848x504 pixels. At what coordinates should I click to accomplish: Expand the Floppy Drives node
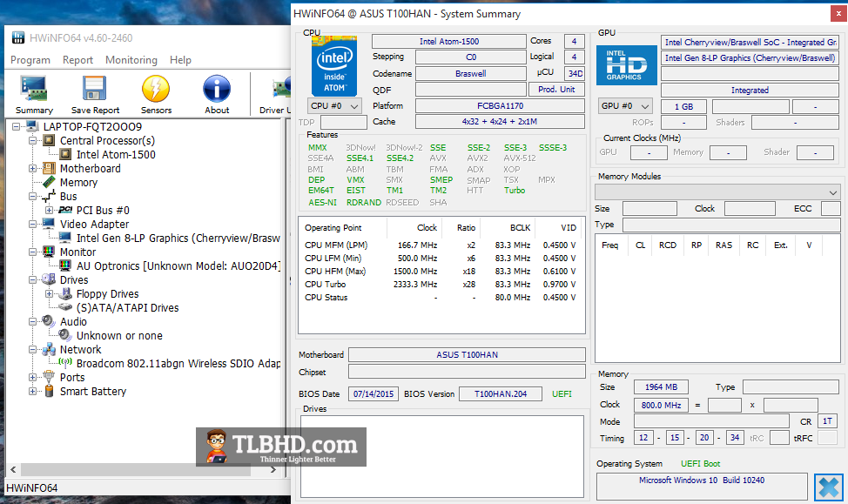[50, 293]
